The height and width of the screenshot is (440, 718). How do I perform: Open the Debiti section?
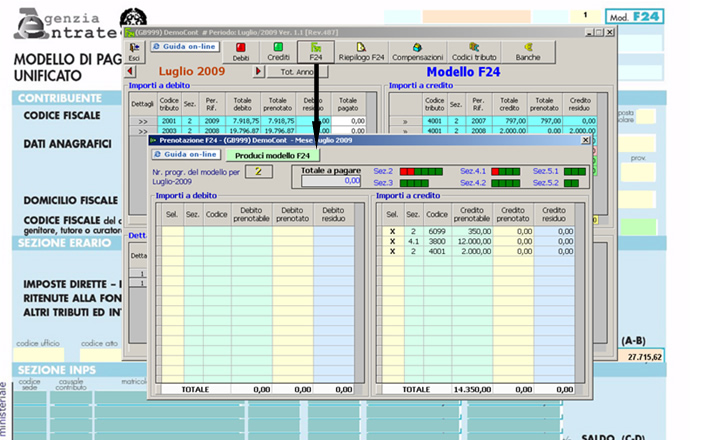click(241, 52)
